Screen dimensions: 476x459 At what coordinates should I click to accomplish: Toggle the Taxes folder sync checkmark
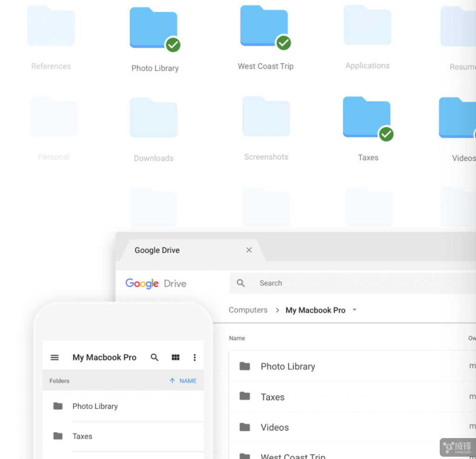click(386, 135)
